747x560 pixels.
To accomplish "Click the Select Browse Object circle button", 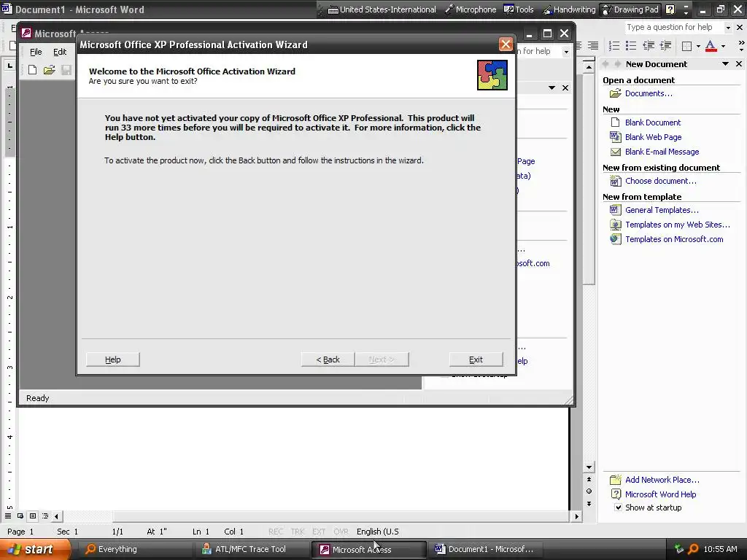I will [x=589, y=491].
